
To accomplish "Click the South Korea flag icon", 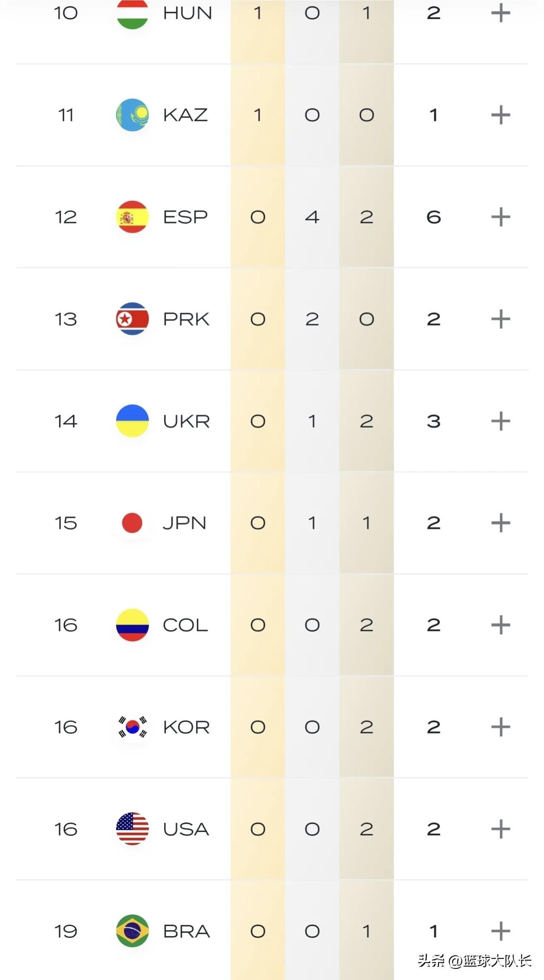I will (132, 727).
